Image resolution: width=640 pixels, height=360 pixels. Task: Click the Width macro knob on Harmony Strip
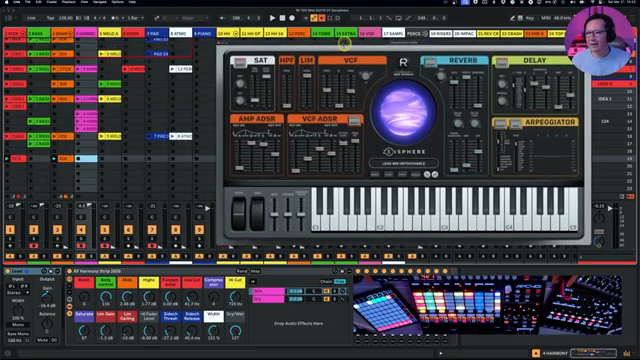coord(213,330)
